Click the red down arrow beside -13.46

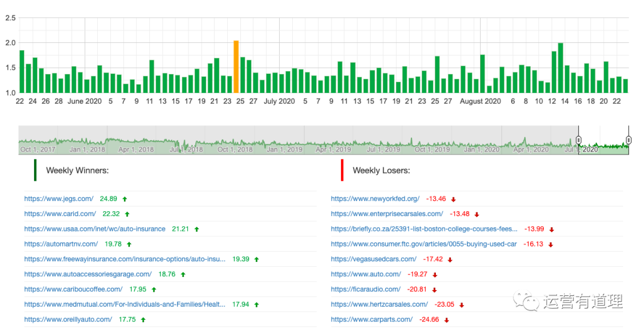453,200
